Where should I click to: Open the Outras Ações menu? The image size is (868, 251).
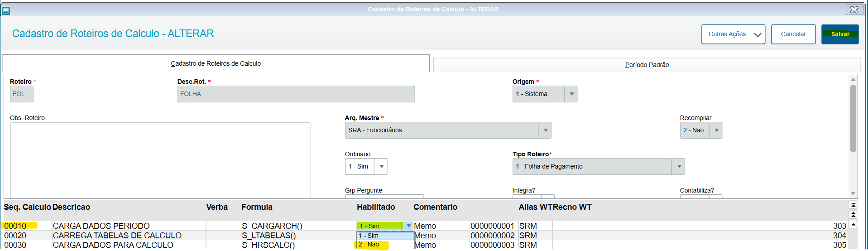tap(733, 34)
